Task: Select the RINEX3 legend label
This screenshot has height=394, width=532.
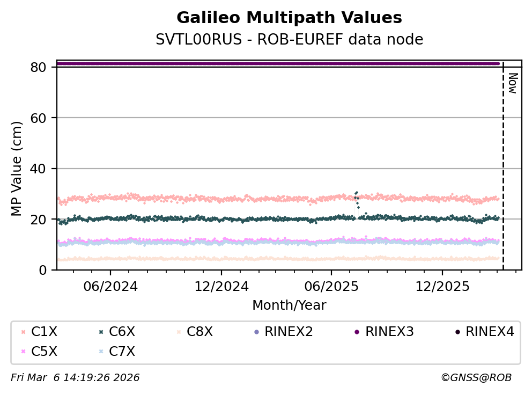Action: [x=389, y=332]
